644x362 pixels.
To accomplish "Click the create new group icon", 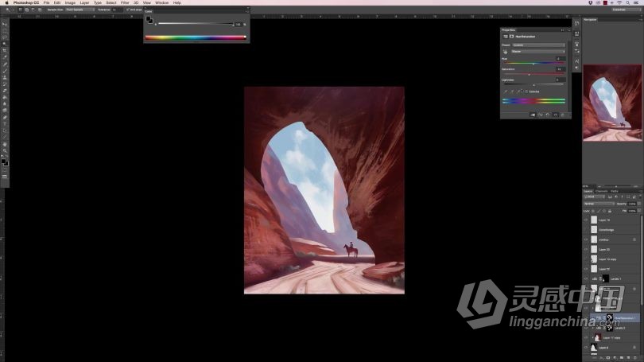I will tap(622, 357).
